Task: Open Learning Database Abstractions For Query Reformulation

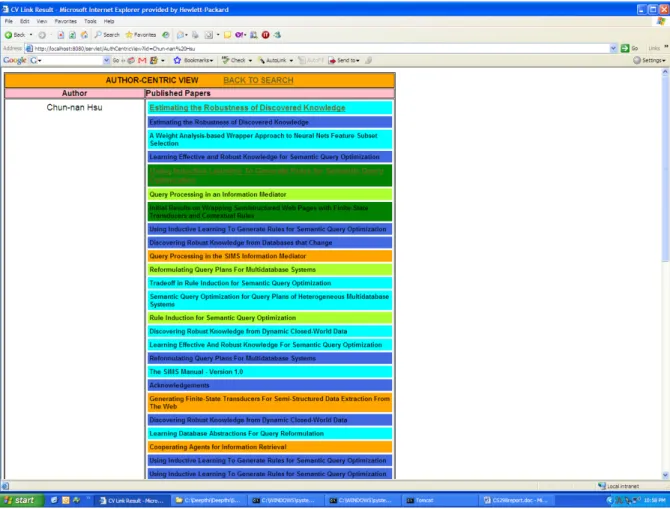Action: click(x=270, y=433)
